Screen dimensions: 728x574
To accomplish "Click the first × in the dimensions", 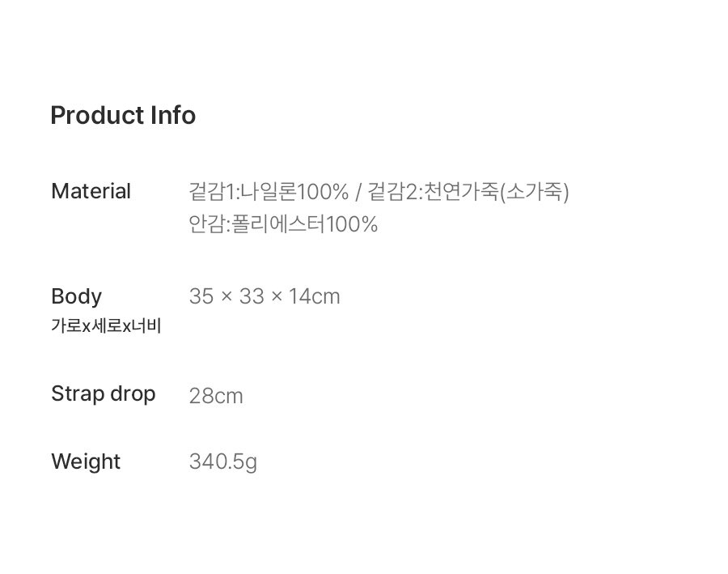I will (x=226, y=297).
